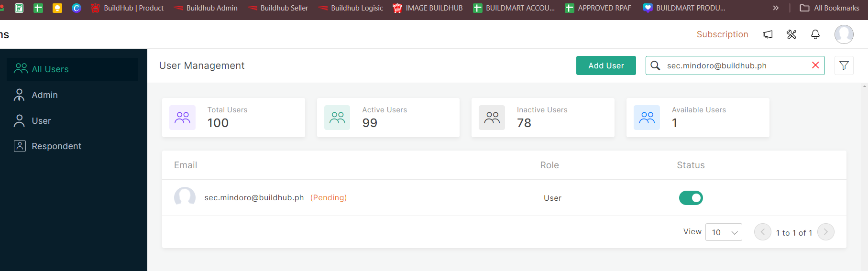Open the Subscription link
The width and height of the screenshot is (868, 271).
(722, 34)
